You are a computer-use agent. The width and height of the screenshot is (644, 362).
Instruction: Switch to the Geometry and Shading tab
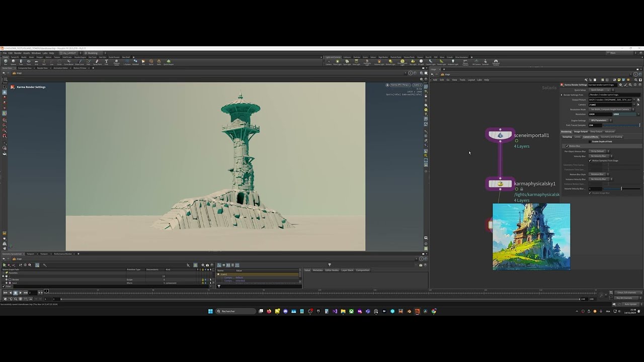click(x=611, y=137)
